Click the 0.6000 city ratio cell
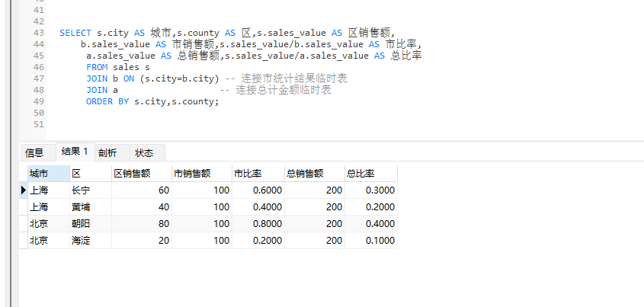 tap(258, 190)
